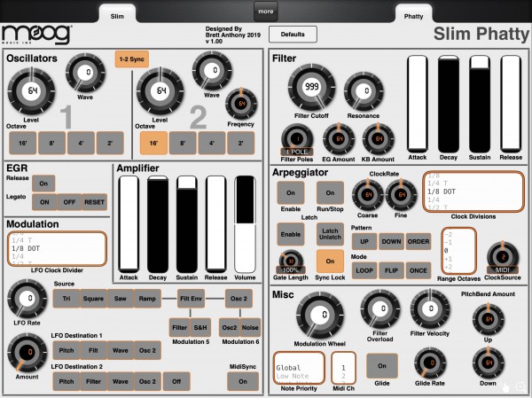This screenshot has height=398, width=532.
Task: Click the LFO Rate knob
Action: [x=27, y=299]
